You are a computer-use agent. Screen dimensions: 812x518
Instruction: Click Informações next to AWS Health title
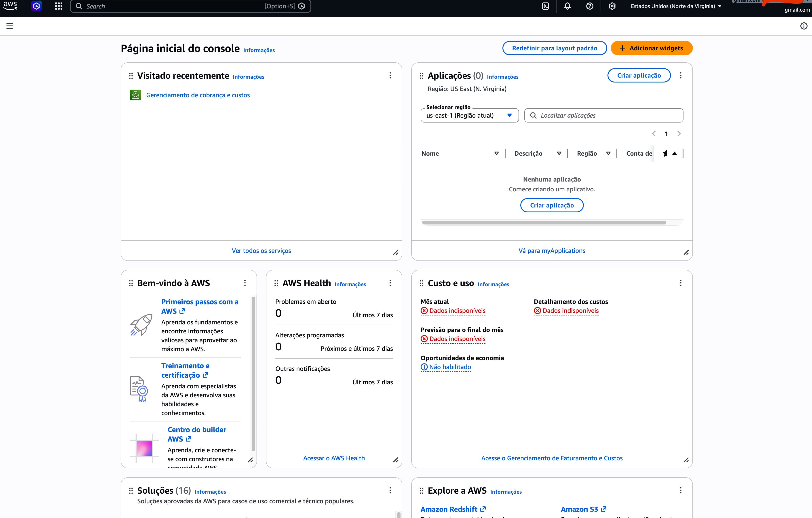tap(350, 284)
